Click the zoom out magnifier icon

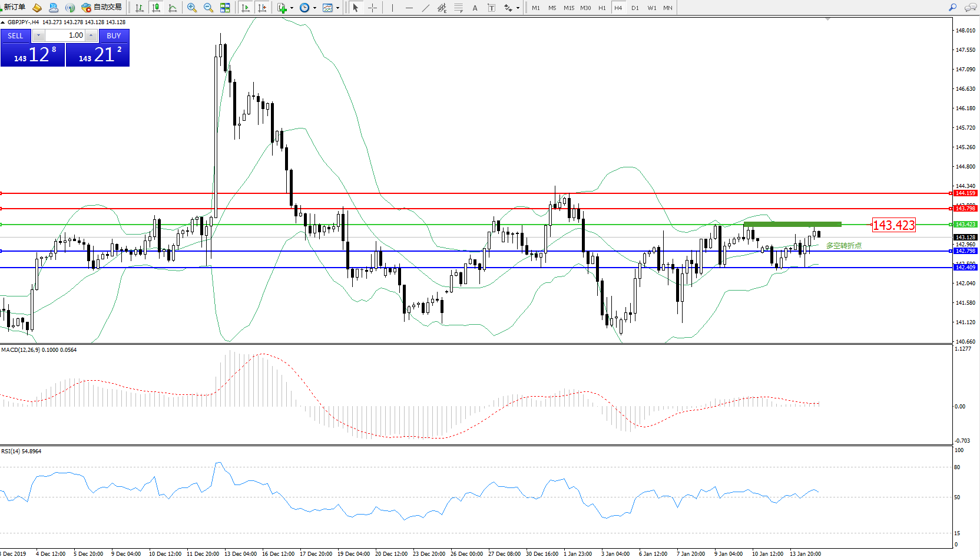[x=208, y=8]
